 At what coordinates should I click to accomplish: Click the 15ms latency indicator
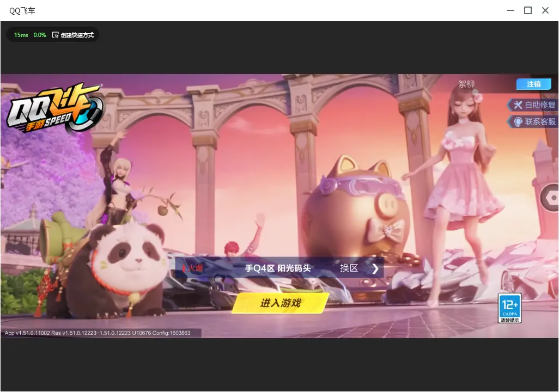(21, 35)
